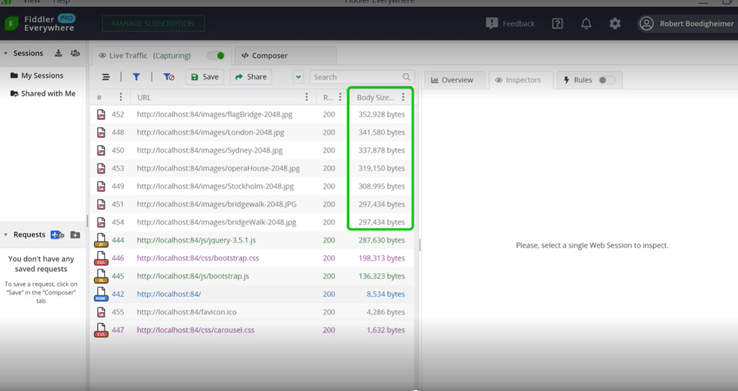Click the Search input field
This screenshot has height=391, width=738.
click(361, 77)
